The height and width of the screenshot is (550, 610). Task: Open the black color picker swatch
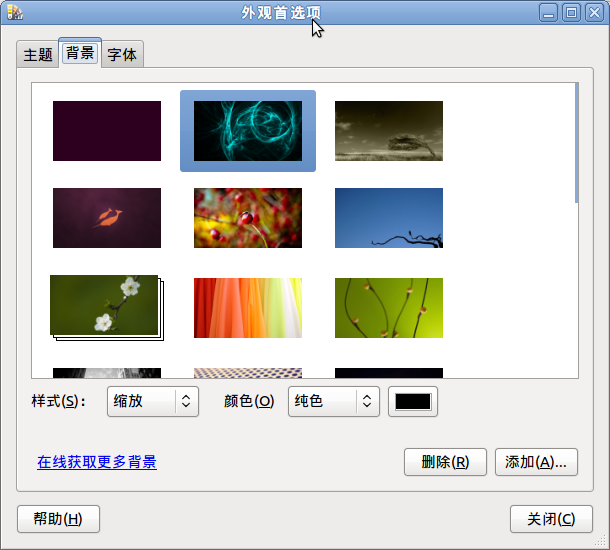coord(413,401)
